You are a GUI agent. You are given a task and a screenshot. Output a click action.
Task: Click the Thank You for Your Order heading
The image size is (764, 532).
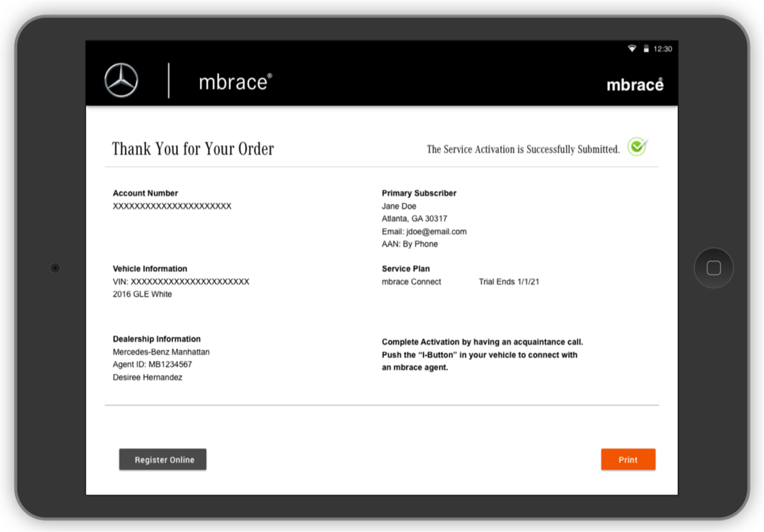193,149
